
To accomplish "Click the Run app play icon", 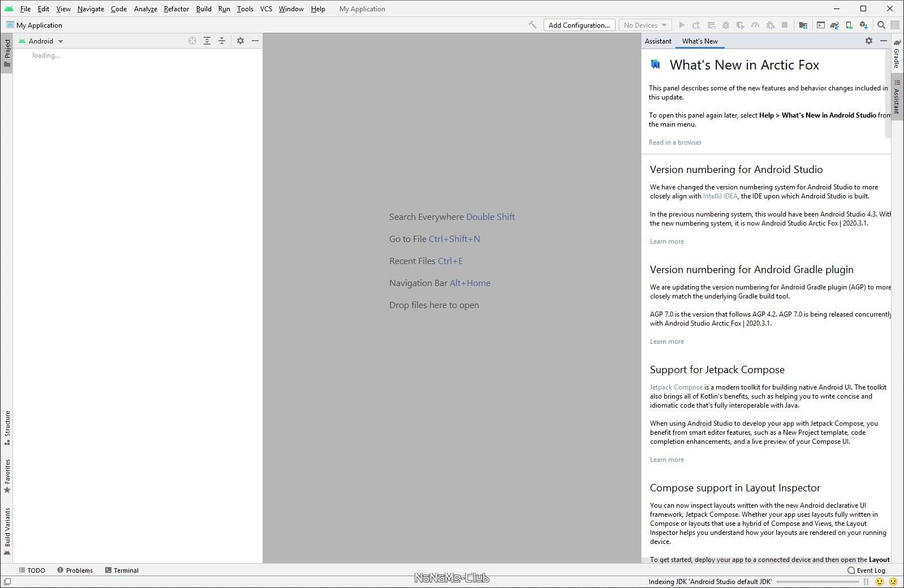I will (x=682, y=25).
